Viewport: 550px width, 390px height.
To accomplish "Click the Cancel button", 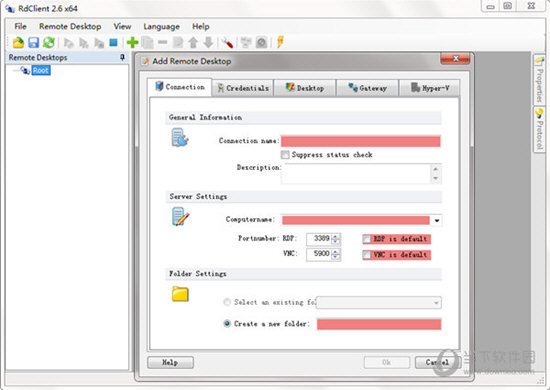I will tap(437, 362).
